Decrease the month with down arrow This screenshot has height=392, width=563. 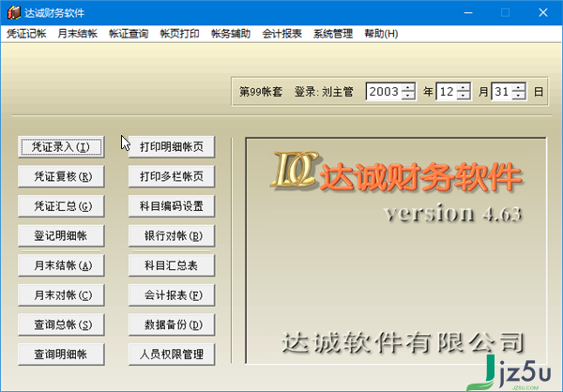coord(464,96)
